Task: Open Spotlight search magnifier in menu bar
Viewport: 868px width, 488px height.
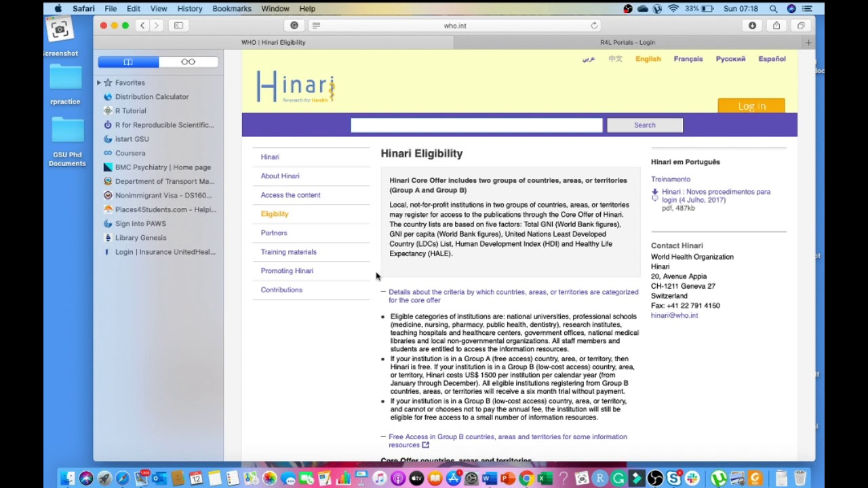Action: (773, 9)
